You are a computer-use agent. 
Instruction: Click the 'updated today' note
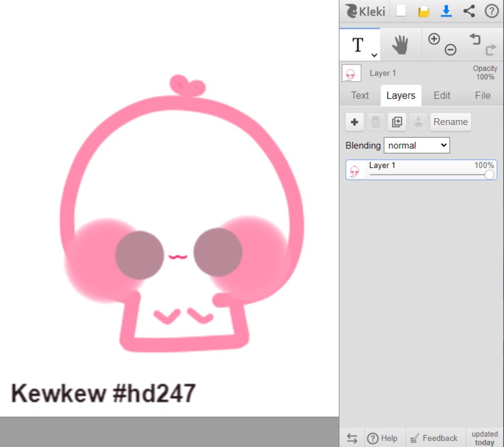(485, 438)
